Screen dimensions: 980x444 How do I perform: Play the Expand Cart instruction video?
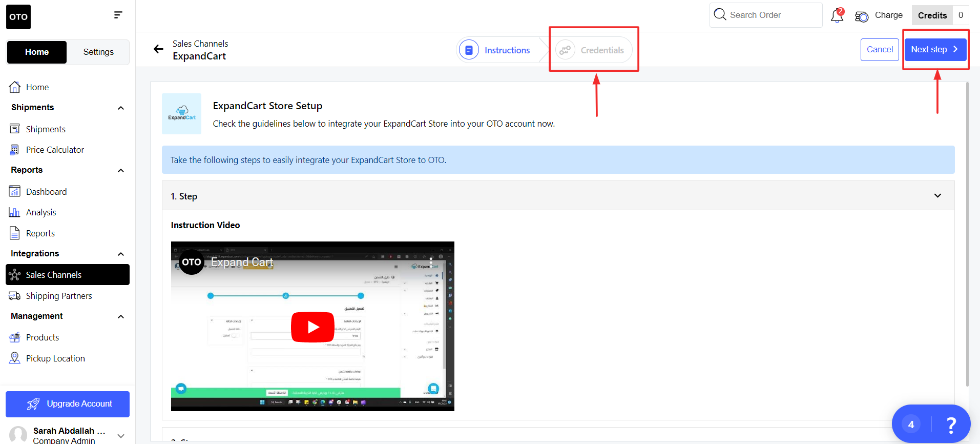coord(312,327)
